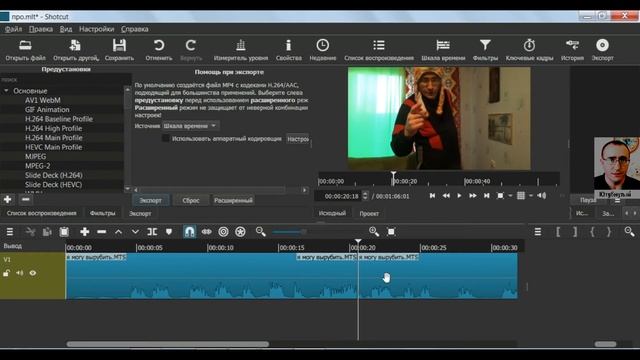Toggle Шкала времени timeline panel
This screenshot has height=360, width=640.
[x=443, y=50]
